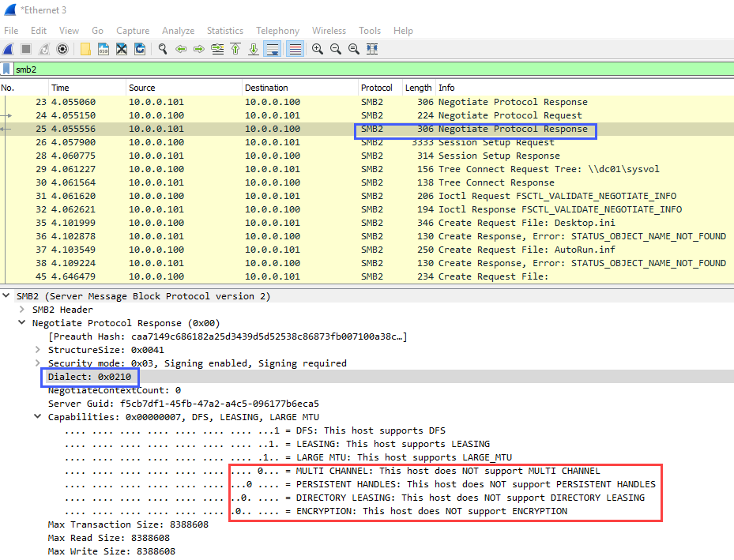
Task: Open the File menu
Action: 11,31
